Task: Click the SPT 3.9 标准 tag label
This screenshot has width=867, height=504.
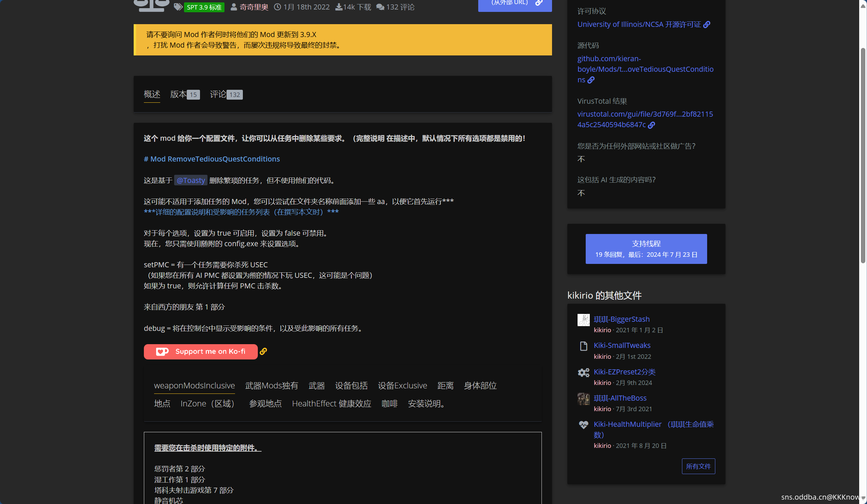Action: click(x=204, y=7)
